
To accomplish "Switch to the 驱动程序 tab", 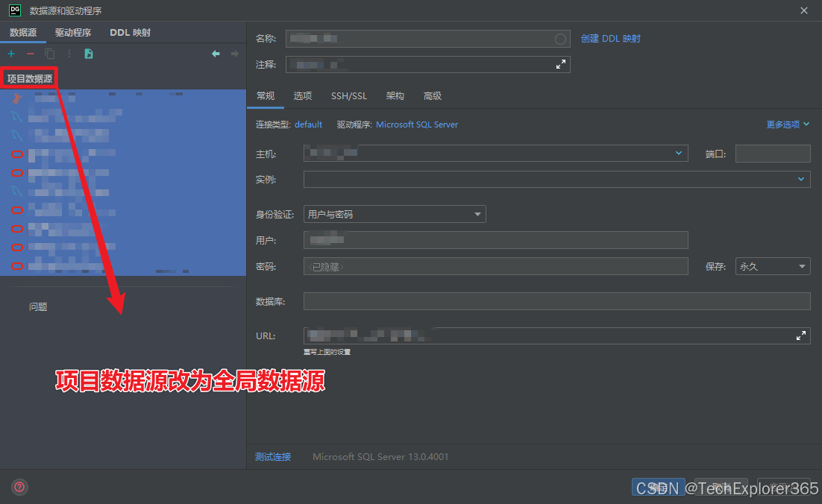I will 73,33.
